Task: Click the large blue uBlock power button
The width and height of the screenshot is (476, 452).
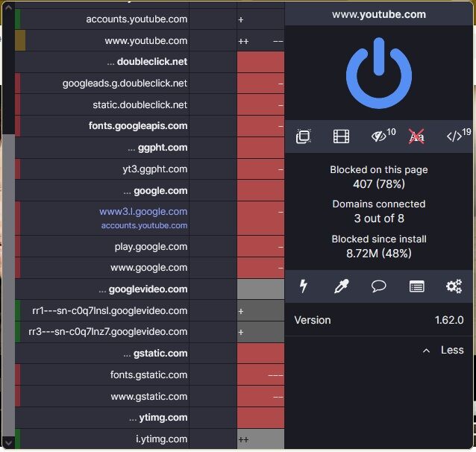Action: [x=379, y=73]
